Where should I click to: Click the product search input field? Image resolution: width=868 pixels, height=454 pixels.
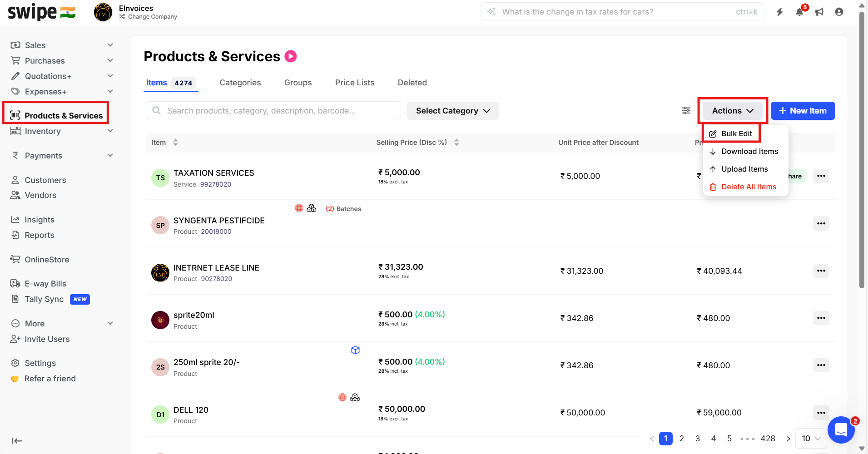(273, 111)
